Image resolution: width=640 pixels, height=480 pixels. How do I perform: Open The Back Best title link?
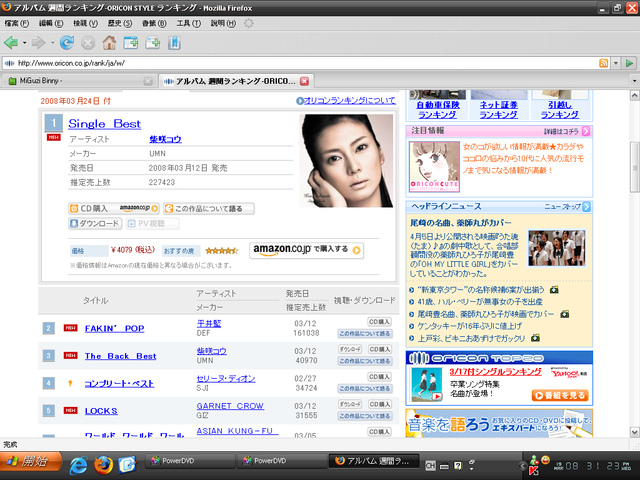[x=120, y=356]
